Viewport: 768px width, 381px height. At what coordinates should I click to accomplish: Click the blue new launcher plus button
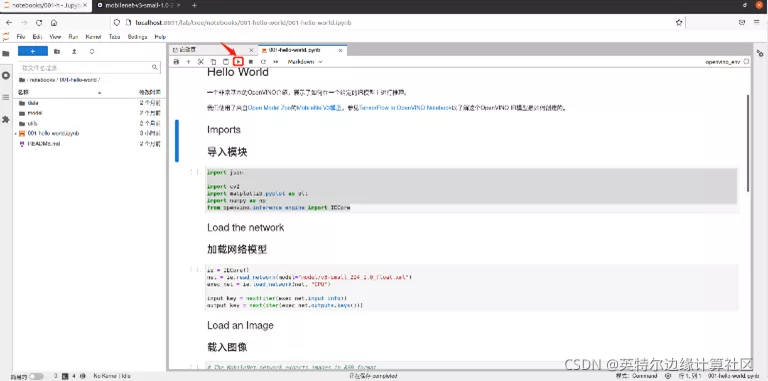coord(33,51)
